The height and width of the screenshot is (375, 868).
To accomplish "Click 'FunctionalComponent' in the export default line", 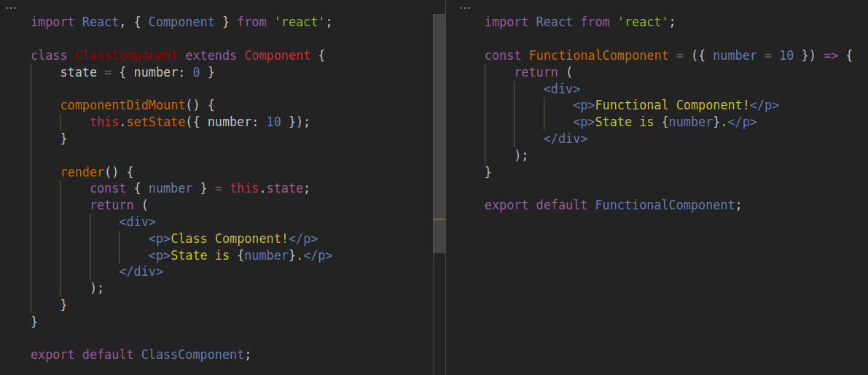I will pos(665,205).
